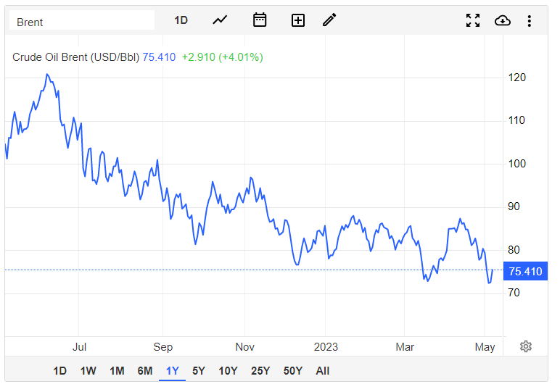Open the calendar date range picker
Screen dimensions: 560x392
(260, 20)
